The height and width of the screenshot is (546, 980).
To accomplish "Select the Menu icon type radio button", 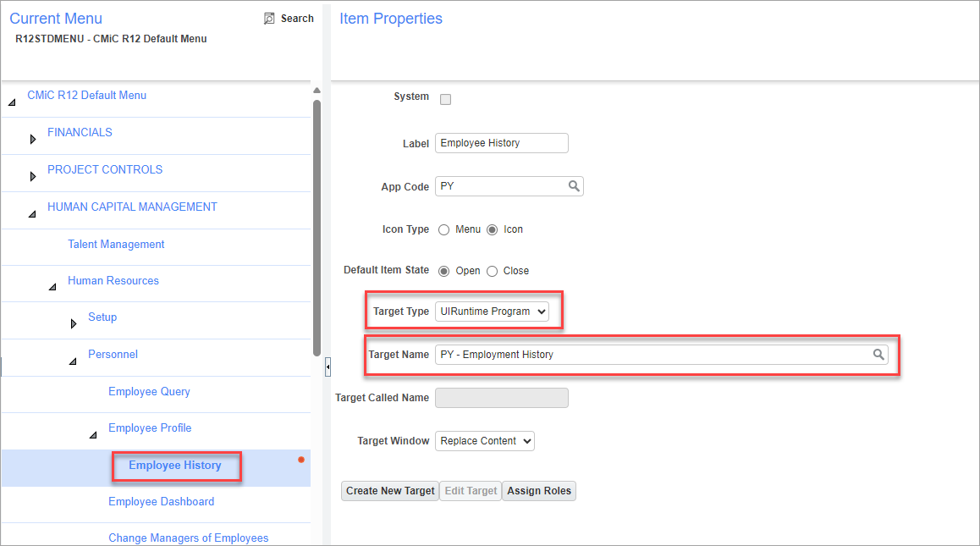I will [443, 229].
